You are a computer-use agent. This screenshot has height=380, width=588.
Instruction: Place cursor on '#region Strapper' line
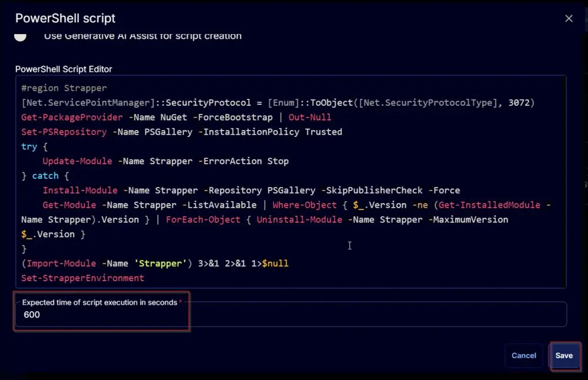pyautogui.click(x=64, y=88)
